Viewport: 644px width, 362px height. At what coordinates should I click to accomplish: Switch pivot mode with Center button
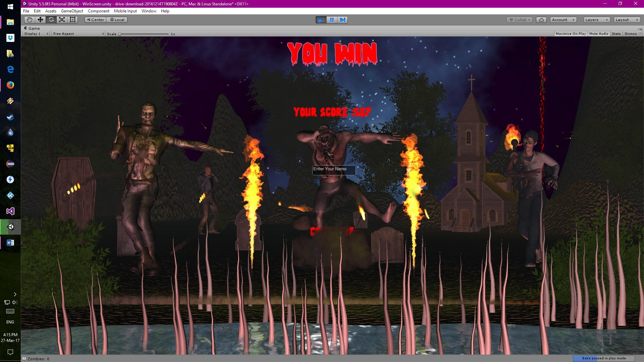click(96, 20)
